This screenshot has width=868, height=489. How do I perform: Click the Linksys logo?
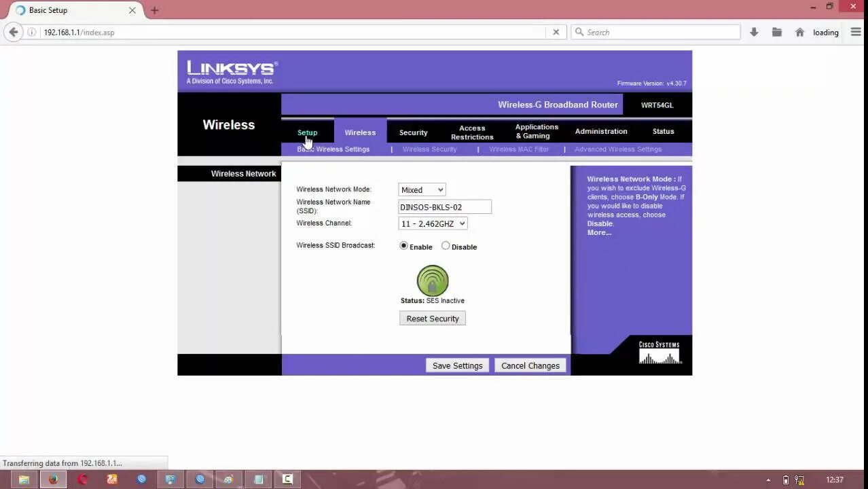pos(232,71)
